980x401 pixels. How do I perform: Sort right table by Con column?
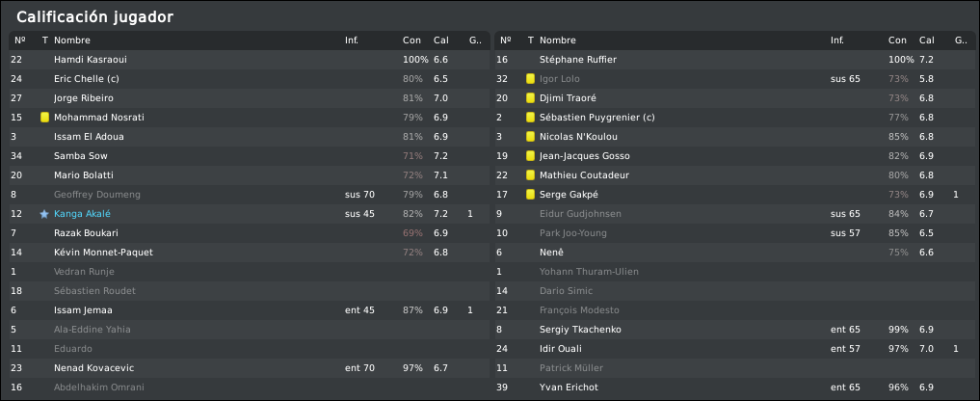point(897,40)
